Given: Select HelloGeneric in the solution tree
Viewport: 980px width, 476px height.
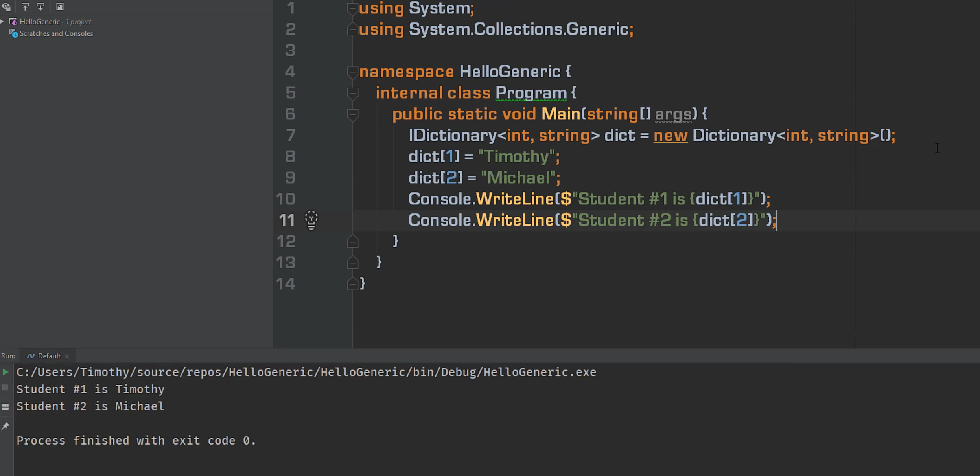Looking at the screenshot, I should click(40, 22).
